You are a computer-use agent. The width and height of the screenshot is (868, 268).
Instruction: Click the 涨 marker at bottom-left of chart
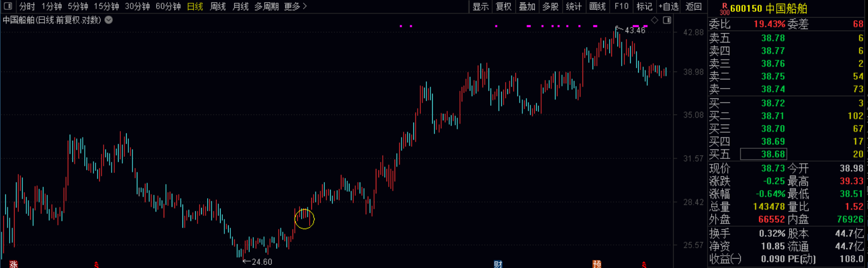click(13, 264)
